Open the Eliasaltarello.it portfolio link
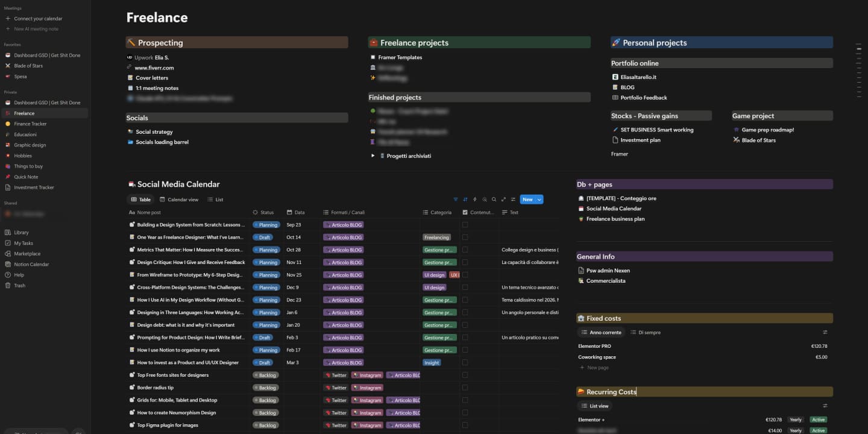868x434 pixels. tap(638, 77)
